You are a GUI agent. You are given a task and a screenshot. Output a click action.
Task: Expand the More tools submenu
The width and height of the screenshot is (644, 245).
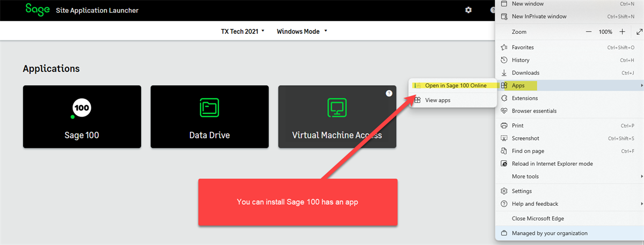point(569,176)
